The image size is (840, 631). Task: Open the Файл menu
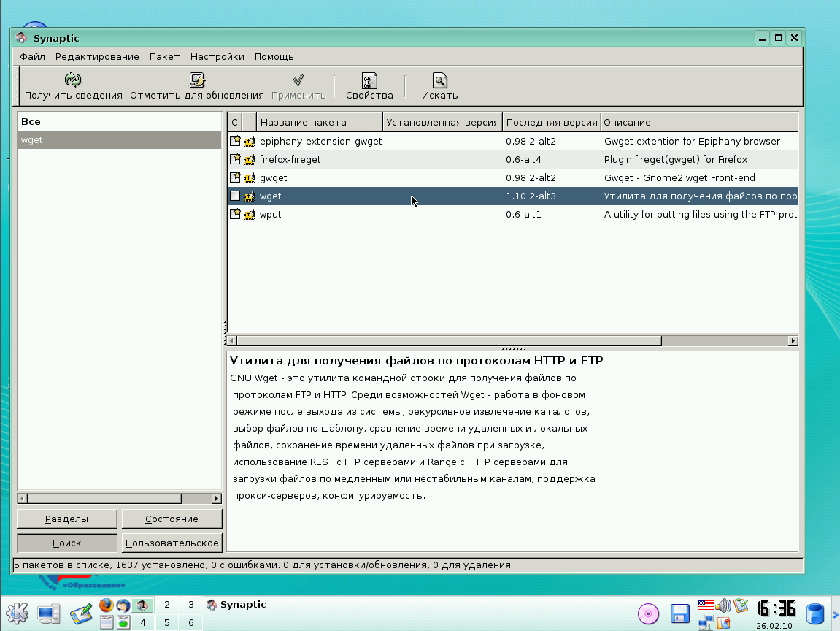32,57
